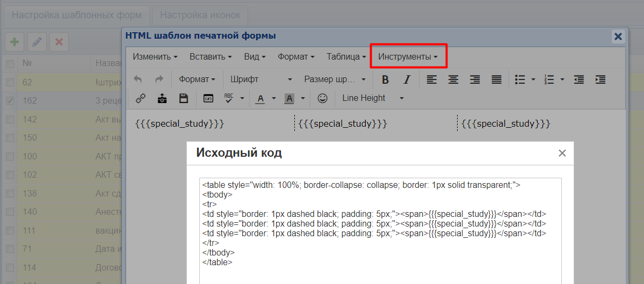
Task: Apply italic formatting
Action: [x=407, y=79]
